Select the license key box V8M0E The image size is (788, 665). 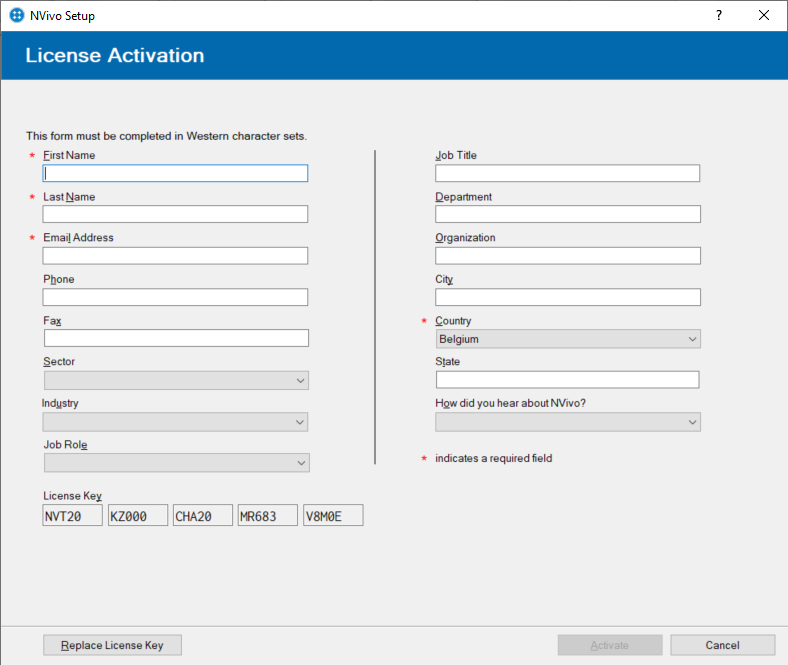click(333, 516)
